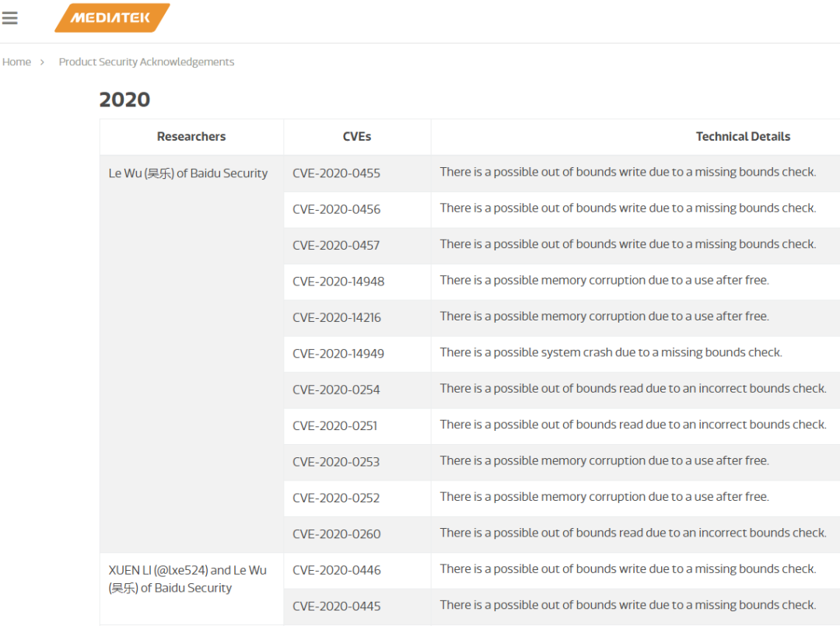Viewport: 840px width, 626px height.
Task: Click the XUEN LI and Le Wu researcher cell
Action: pos(191,589)
